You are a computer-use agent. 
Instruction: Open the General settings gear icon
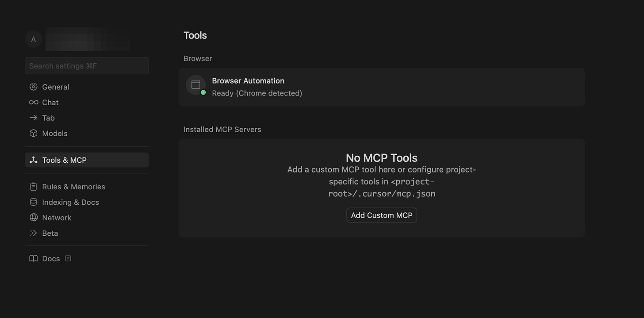[33, 87]
